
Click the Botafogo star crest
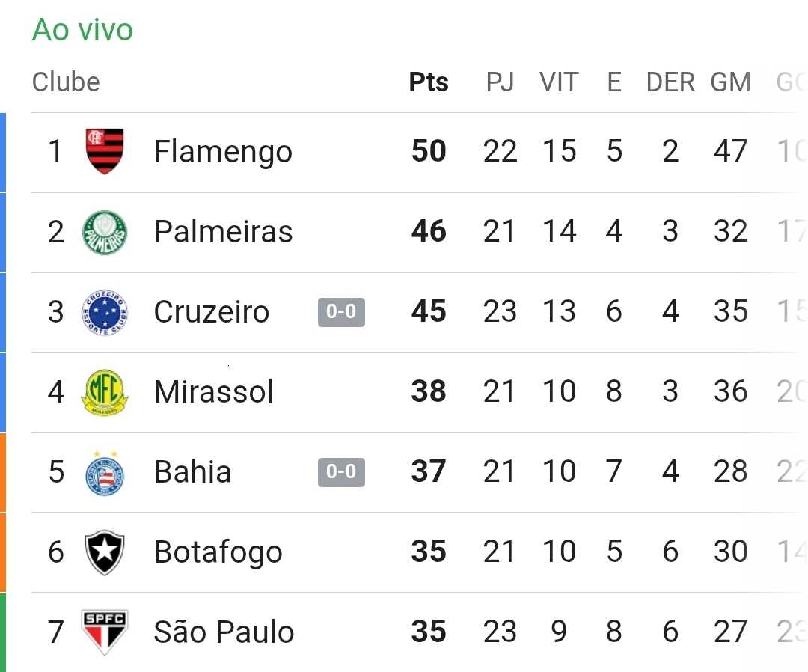pos(105,552)
